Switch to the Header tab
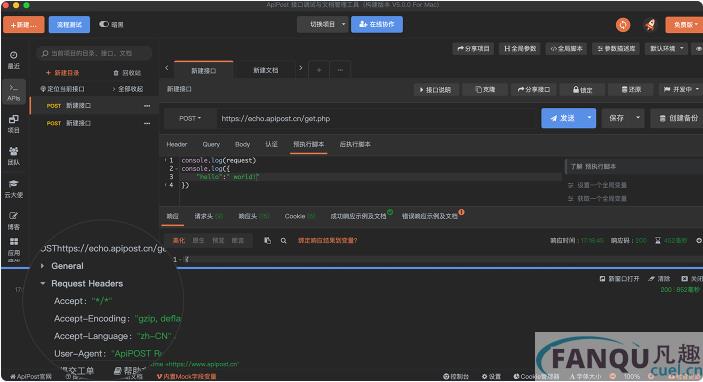Screen dimensions: 703x382 (177, 144)
